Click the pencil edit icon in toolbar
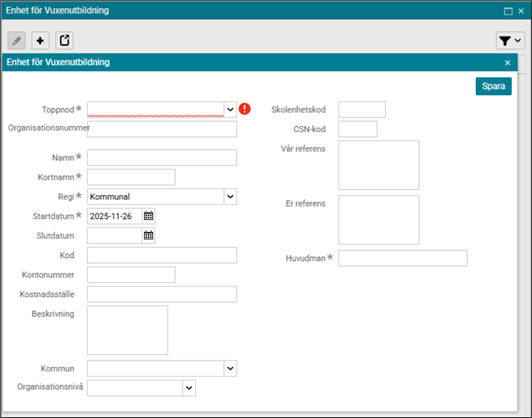The height and width of the screenshot is (418, 532). (x=16, y=41)
